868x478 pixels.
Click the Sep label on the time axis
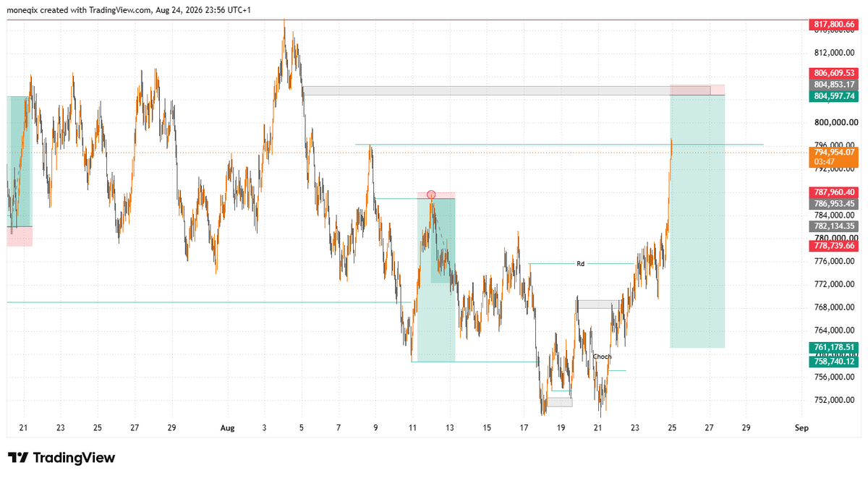click(801, 427)
